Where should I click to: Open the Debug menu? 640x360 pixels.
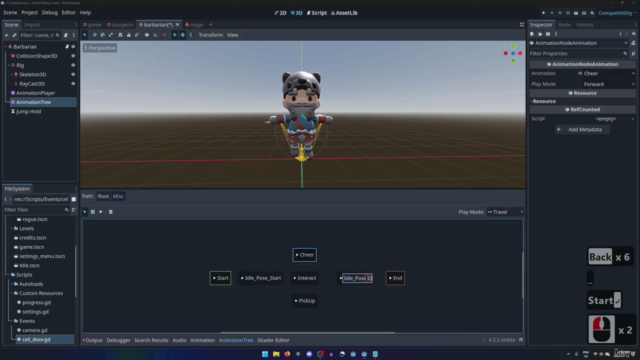tap(49, 13)
